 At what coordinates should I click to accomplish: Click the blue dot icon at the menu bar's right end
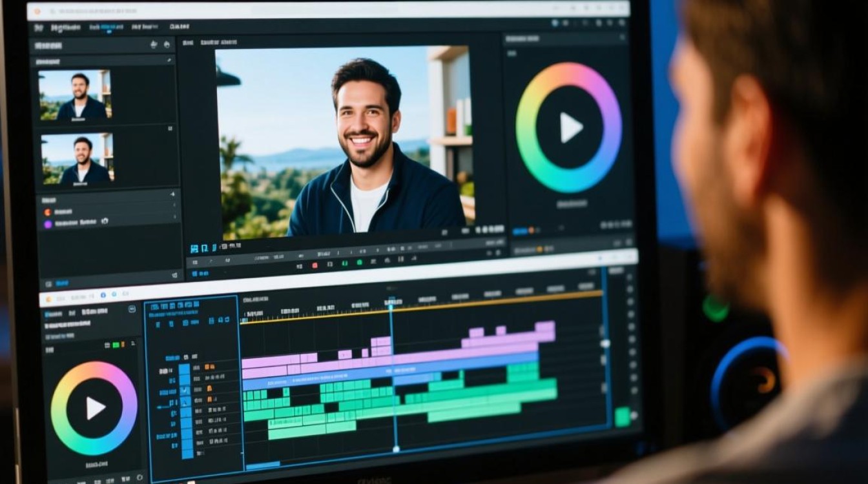tap(555, 23)
